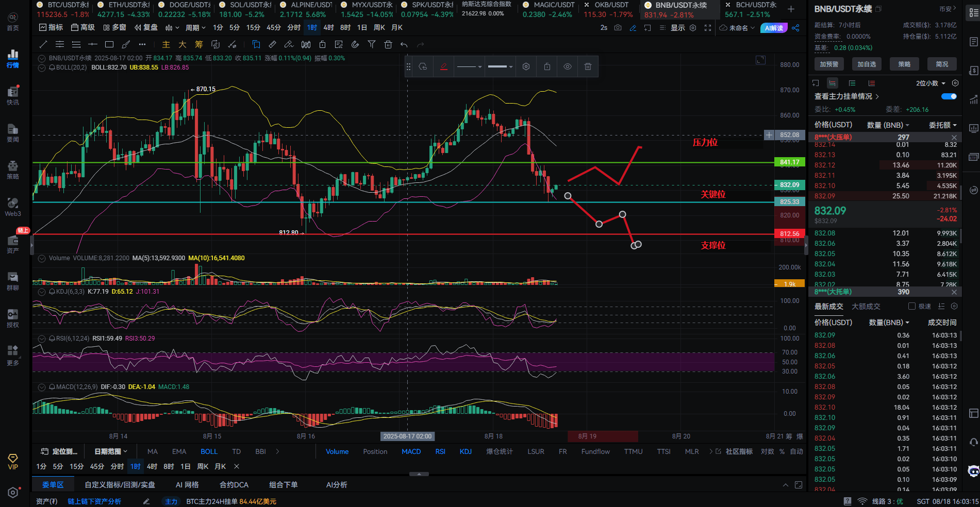Image resolution: width=980 pixels, height=507 pixels.
Task: Open the 大额成交 tab
Action: tap(866, 307)
